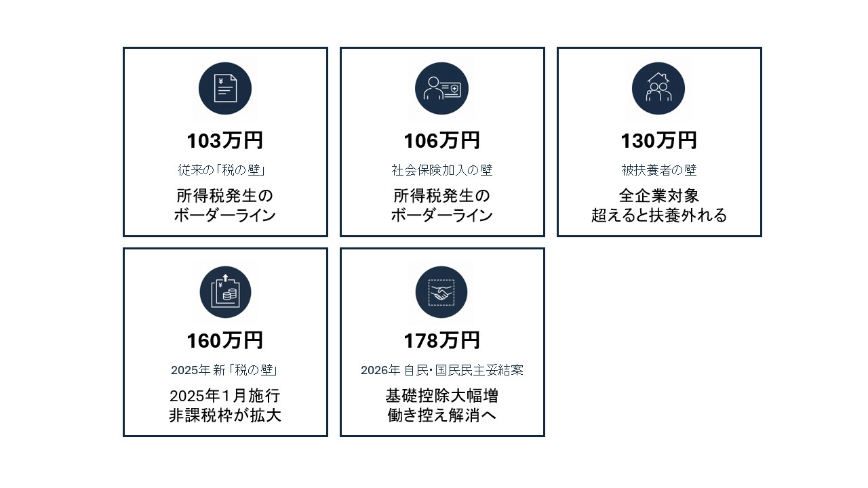868x488 pixels.
Task: Click the 106万円 heading text
Action: [442, 141]
